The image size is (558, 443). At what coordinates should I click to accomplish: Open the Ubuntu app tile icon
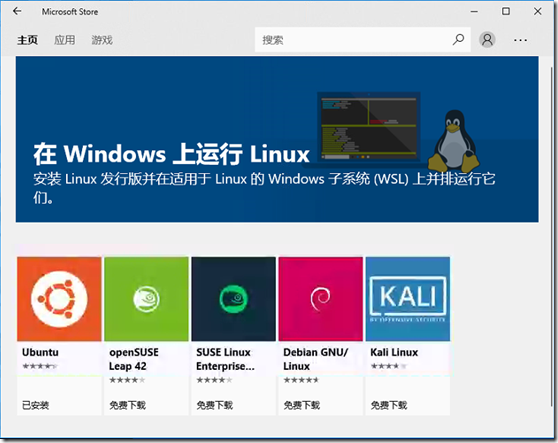(x=59, y=299)
